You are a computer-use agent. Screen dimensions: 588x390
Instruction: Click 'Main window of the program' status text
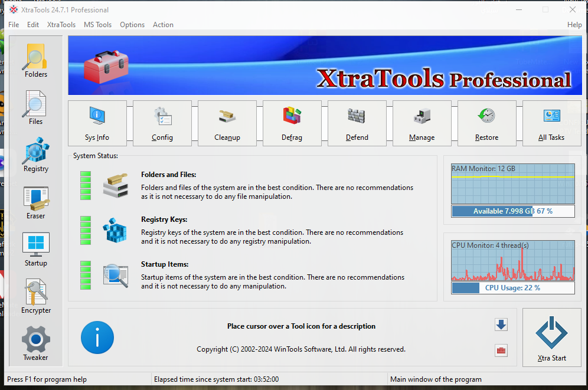(436, 379)
